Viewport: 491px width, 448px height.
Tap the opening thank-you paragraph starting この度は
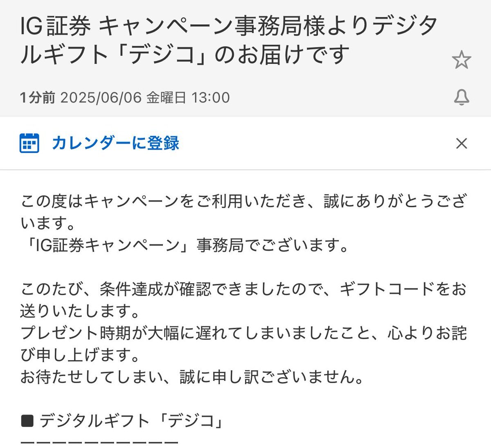click(x=243, y=212)
